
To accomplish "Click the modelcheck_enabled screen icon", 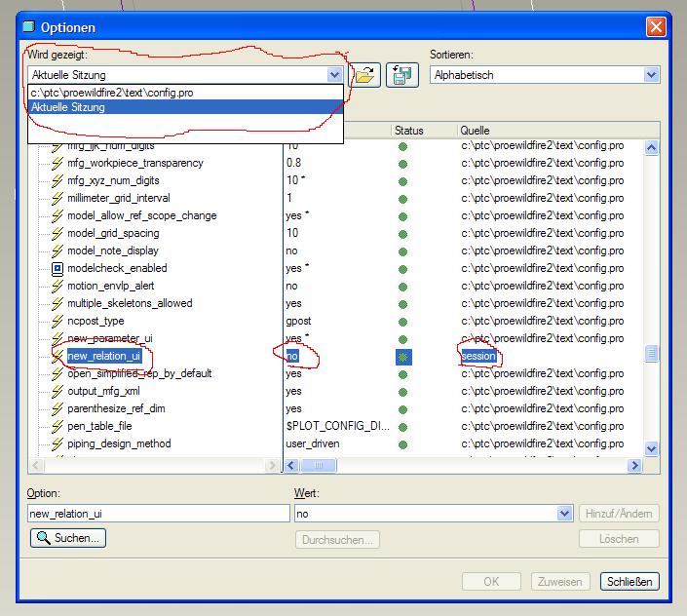I will click(57, 269).
